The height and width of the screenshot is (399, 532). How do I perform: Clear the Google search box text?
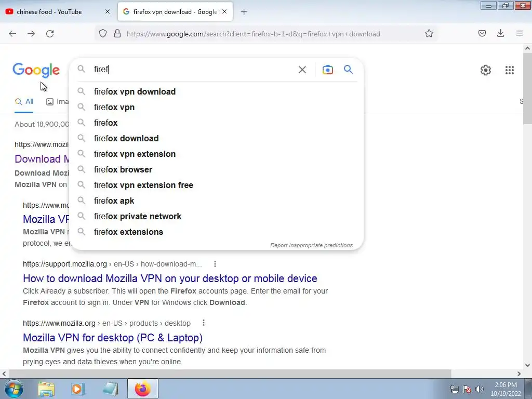[302, 70]
